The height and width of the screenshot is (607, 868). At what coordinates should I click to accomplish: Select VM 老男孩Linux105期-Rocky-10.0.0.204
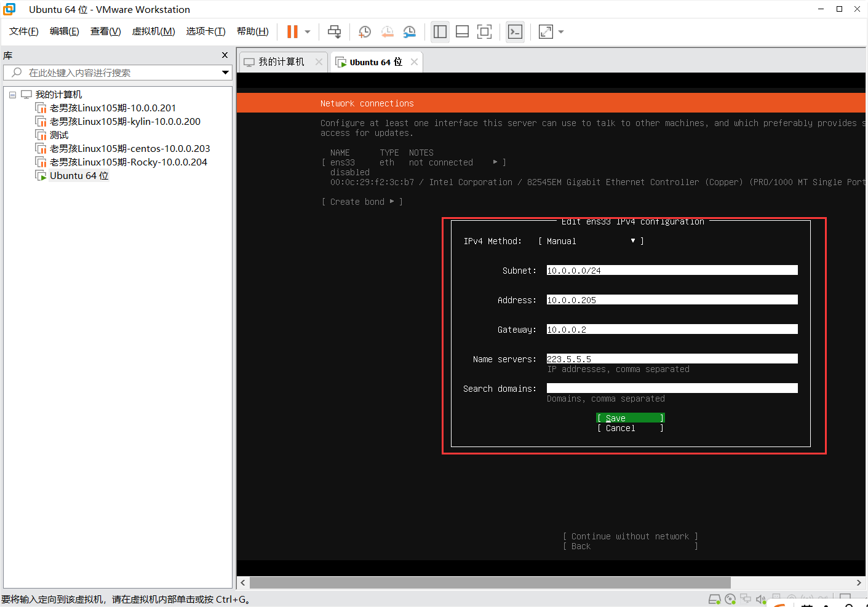click(x=129, y=162)
